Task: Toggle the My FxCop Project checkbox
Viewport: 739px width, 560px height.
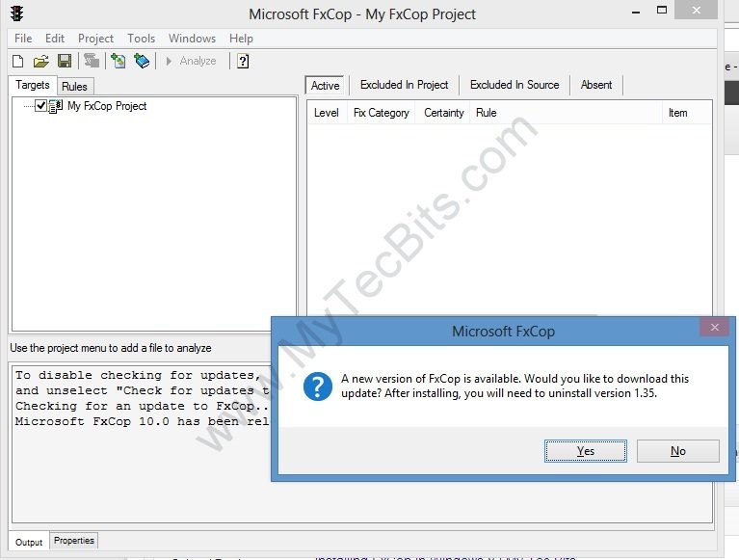Action: coord(41,106)
